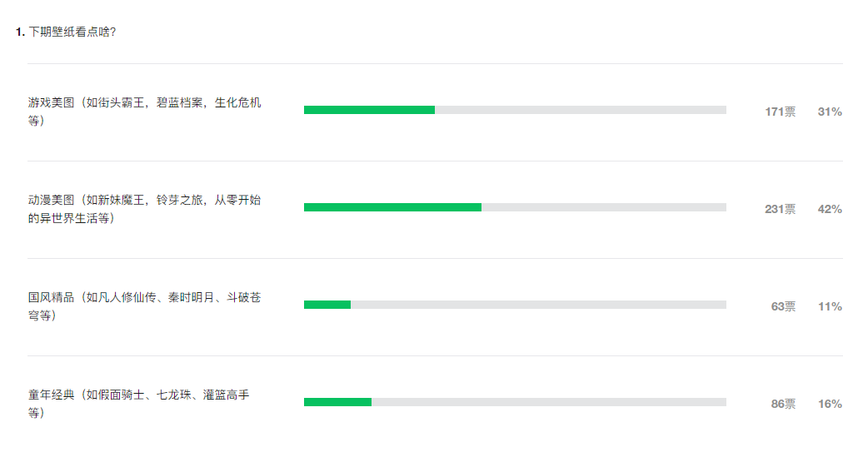Click the 11% percentage label
The image size is (868, 452).
pos(830,306)
